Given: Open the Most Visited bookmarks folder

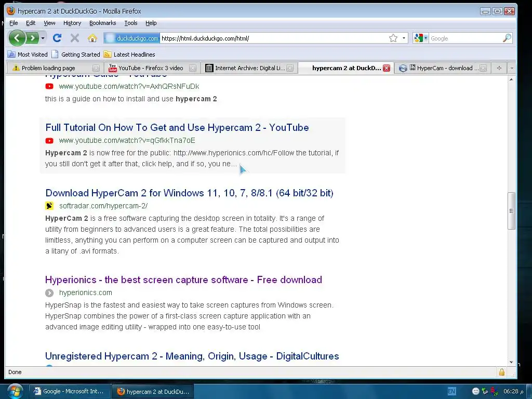Looking at the screenshot, I should pos(28,54).
